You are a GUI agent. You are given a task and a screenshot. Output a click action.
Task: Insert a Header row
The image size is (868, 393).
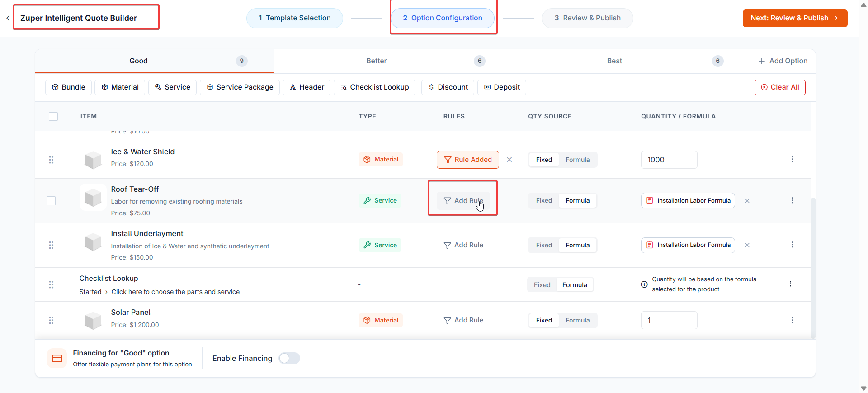pyautogui.click(x=307, y=87)
